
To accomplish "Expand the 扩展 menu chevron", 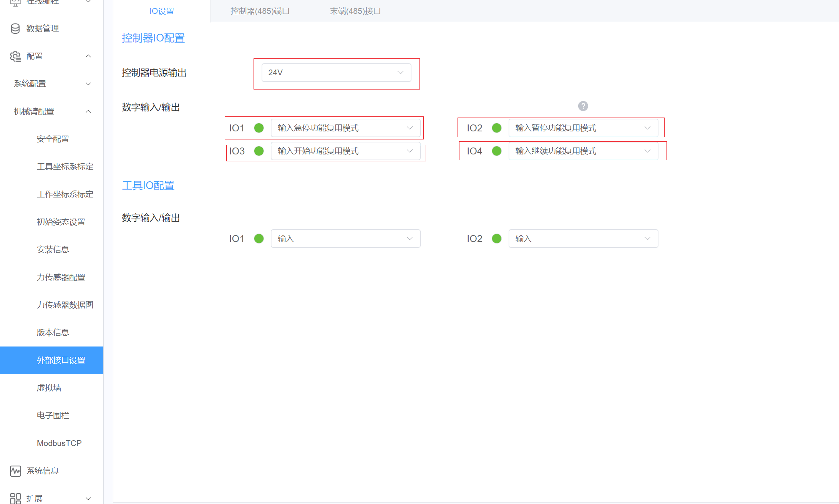I will 88,499.
